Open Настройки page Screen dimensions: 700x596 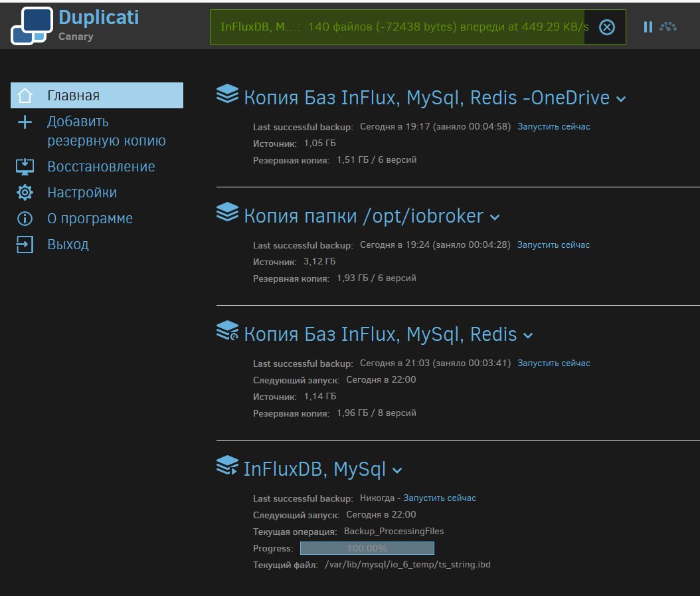pyautogui.click(x=82, y=193)
